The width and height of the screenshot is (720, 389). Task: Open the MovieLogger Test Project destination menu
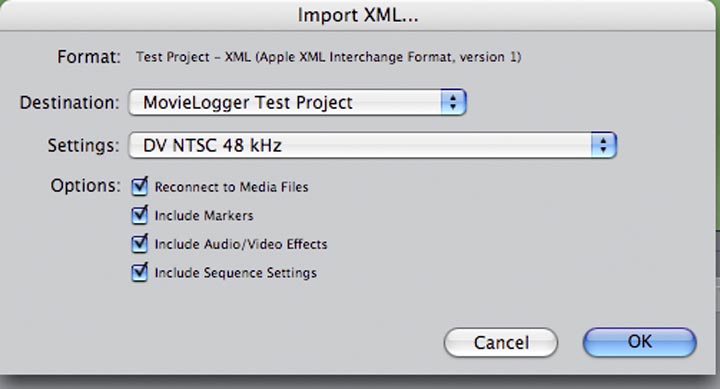tap(298, 102)
